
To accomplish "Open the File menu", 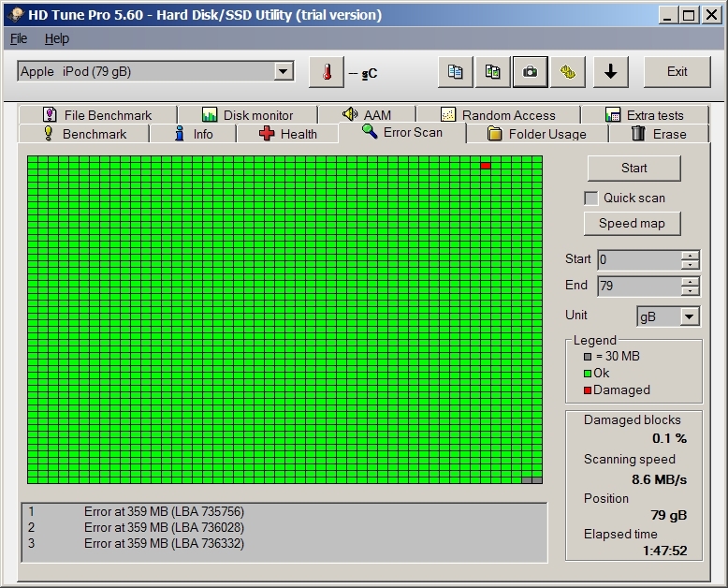I will tap(19, 39).
